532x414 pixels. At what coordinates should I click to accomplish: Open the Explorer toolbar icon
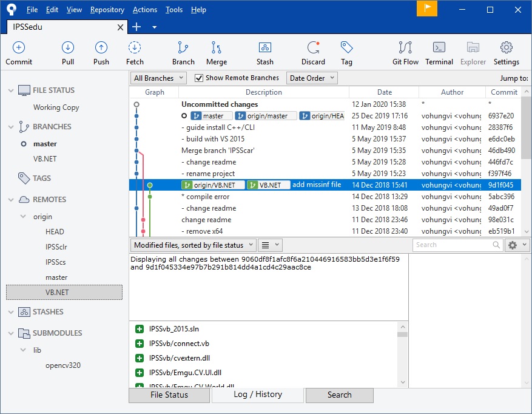(473, 47)
